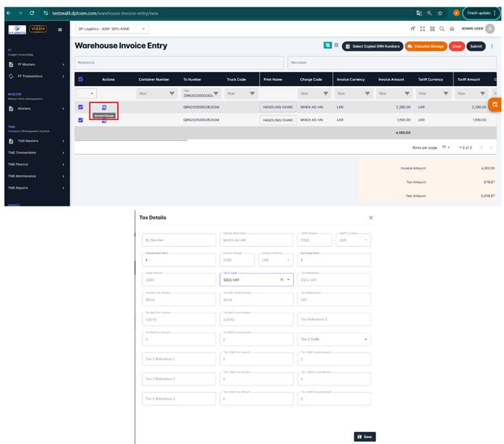The width and height of the screenshot is (504, 444).
Task: Go to home via house icon
Action: 452,29
